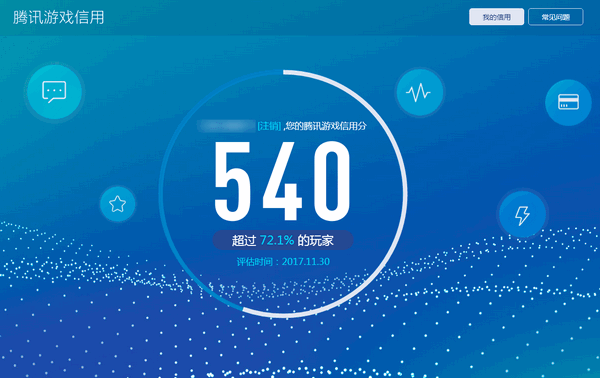
Task: Switch to the 我的信用 tab
Action: coord(496,17)
